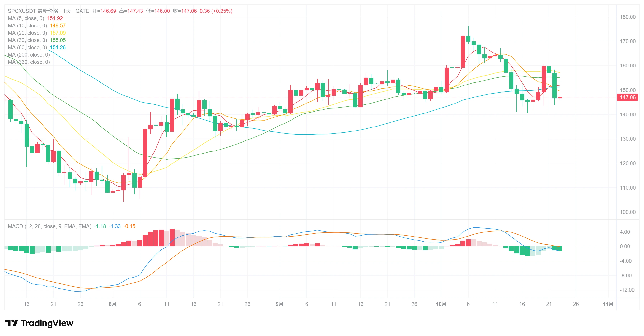Click the 180.00 price axis label
644x336 pixels.
[x=628, y=17]
